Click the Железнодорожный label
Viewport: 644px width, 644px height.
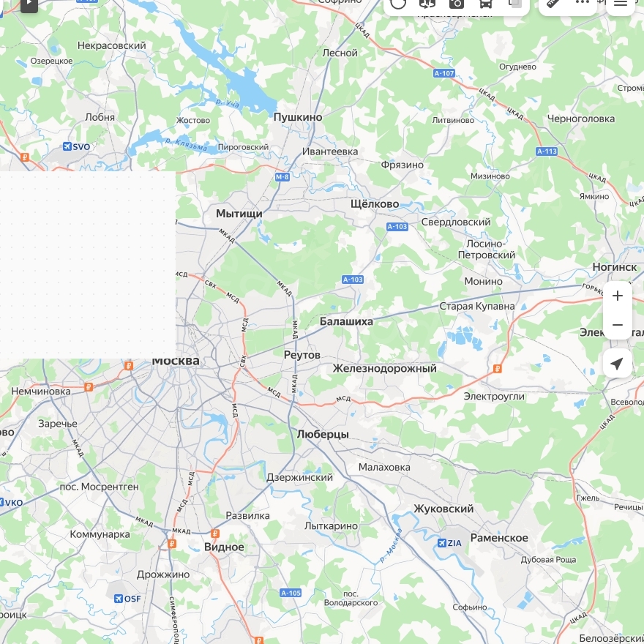[384, 368]
